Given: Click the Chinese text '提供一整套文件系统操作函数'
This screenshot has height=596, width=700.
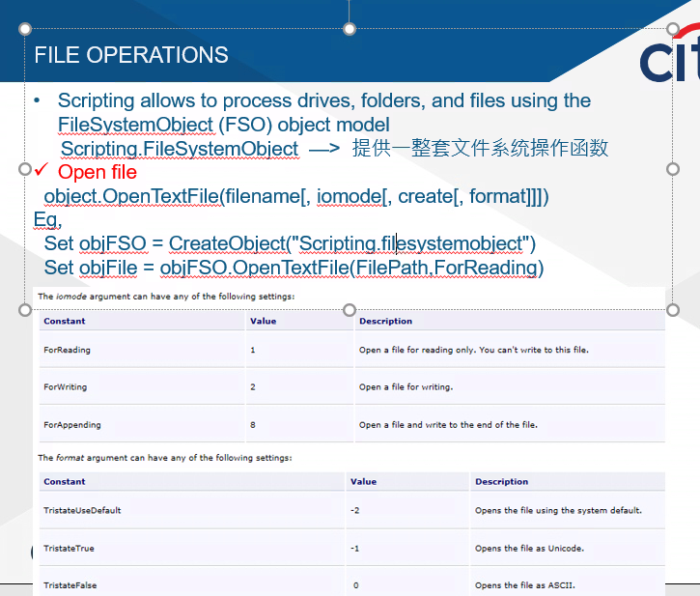Looking at the screenshot, I should click(x=481, y=148).
